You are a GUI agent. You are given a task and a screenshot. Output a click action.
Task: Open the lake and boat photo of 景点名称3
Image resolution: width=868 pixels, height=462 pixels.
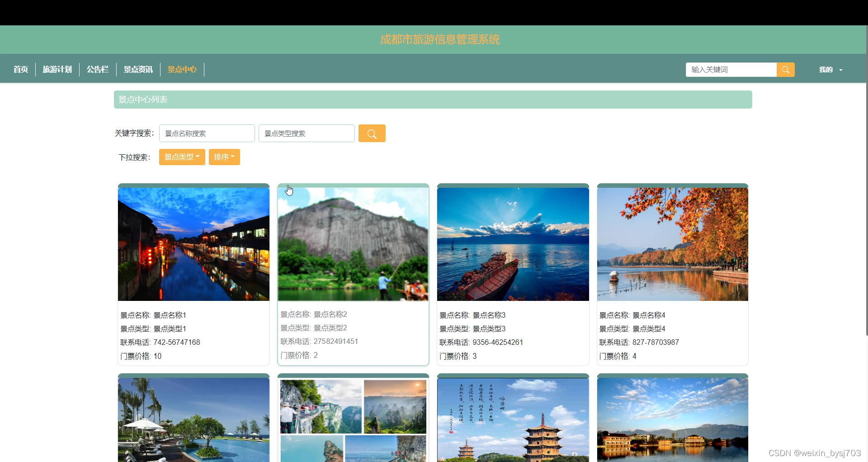pyautogui.click(x=513, y=244)
